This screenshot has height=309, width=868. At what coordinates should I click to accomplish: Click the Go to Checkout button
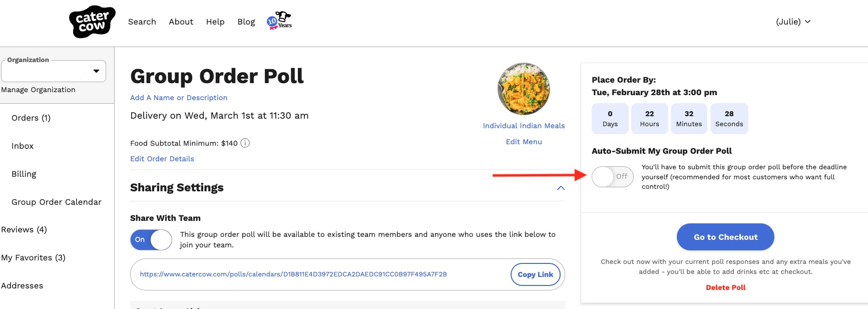point(725,237)
